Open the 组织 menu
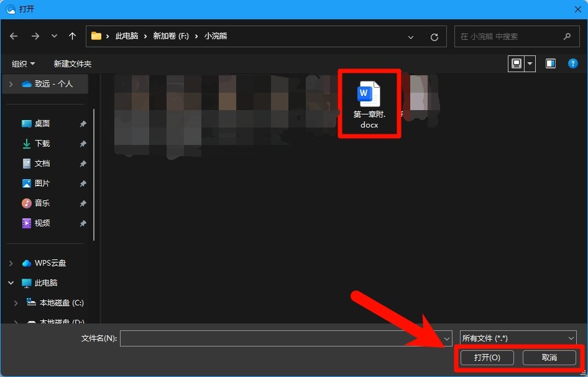This screenshot has height=377, width=588. pyautogui.click(x=24, y=64)
